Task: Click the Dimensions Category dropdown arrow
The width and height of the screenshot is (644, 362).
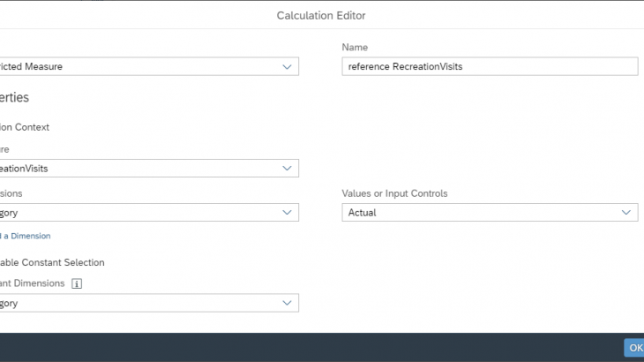Action: tap(287, 212)
